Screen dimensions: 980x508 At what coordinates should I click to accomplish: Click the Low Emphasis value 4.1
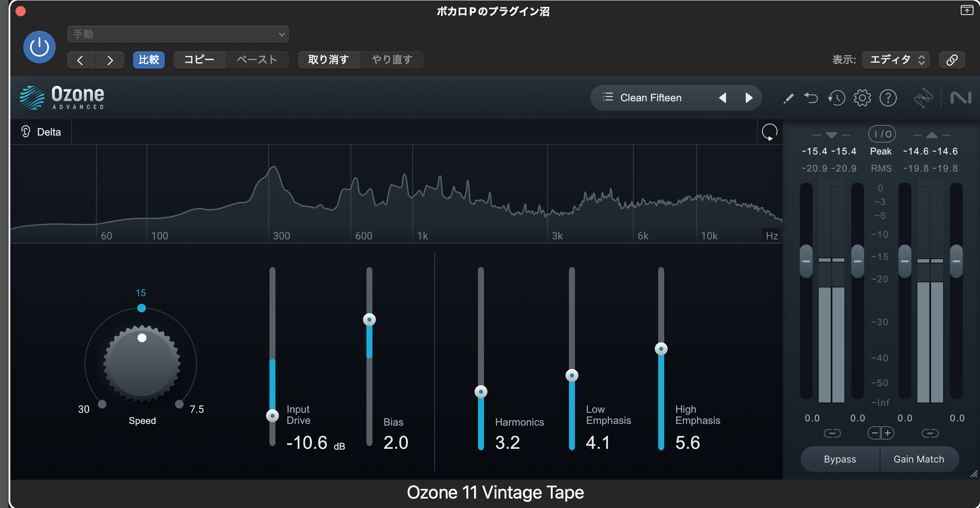click(x=598, y=442)
